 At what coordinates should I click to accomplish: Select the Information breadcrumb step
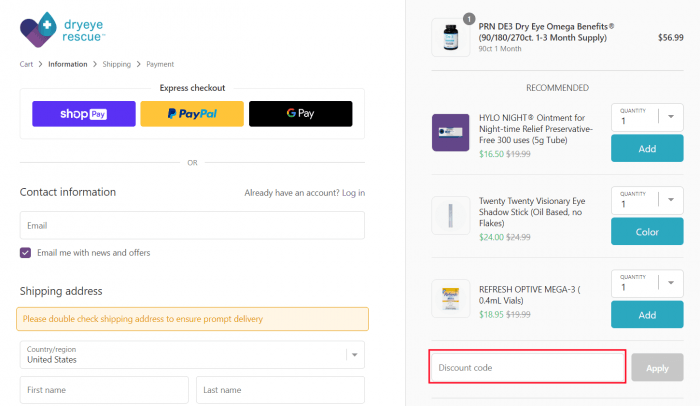(68, 64)
